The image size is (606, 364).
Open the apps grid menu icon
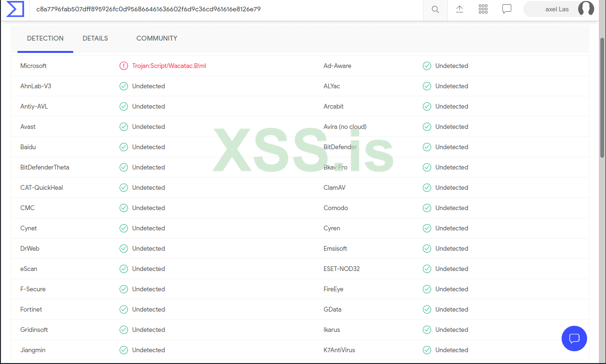pos(483,9)
